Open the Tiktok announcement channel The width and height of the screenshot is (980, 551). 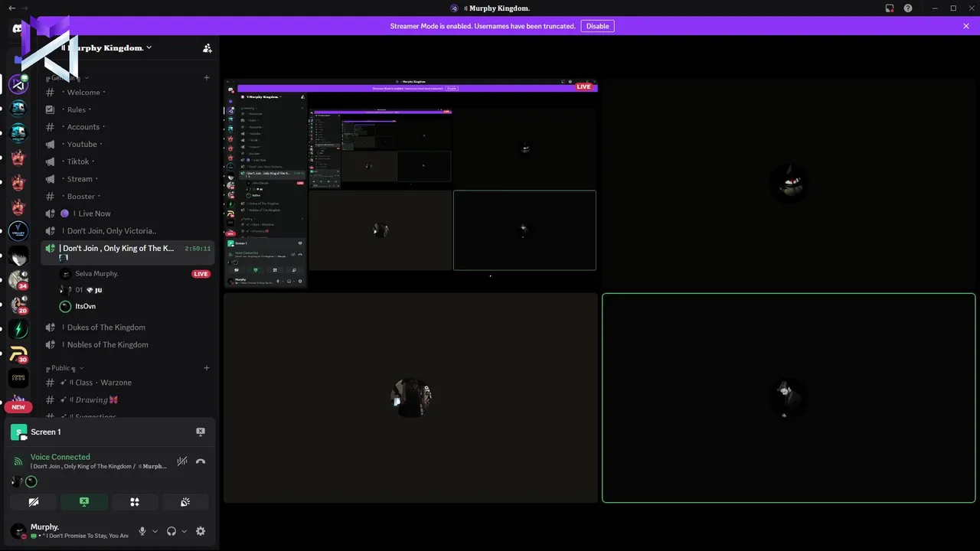click(127, 161)
